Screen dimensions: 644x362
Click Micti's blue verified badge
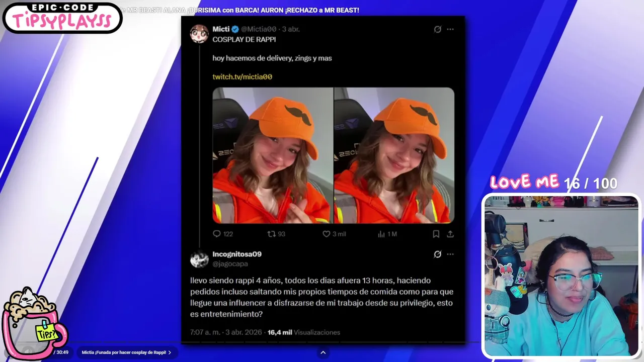(x=235, y=29)
